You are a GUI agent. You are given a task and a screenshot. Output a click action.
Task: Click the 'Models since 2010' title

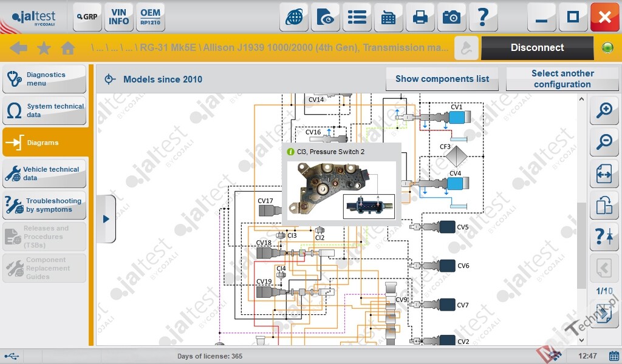tap(163, 79)
